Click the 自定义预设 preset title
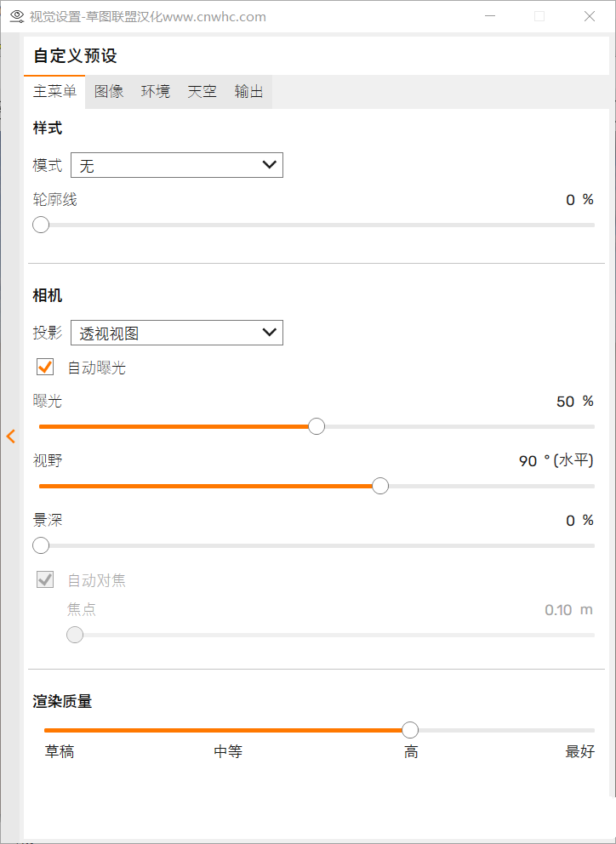The image size is (616, 844). 76,56
